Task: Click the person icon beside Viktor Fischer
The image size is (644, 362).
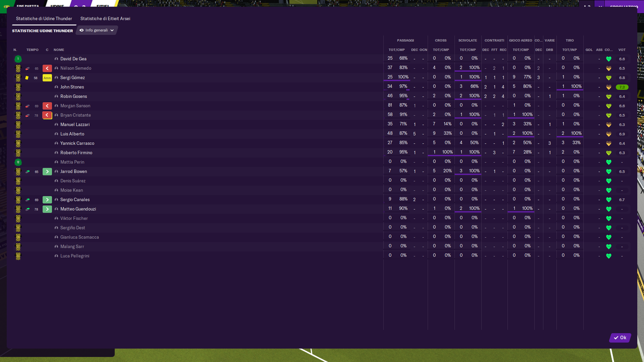Action: [x=56, y=219]
